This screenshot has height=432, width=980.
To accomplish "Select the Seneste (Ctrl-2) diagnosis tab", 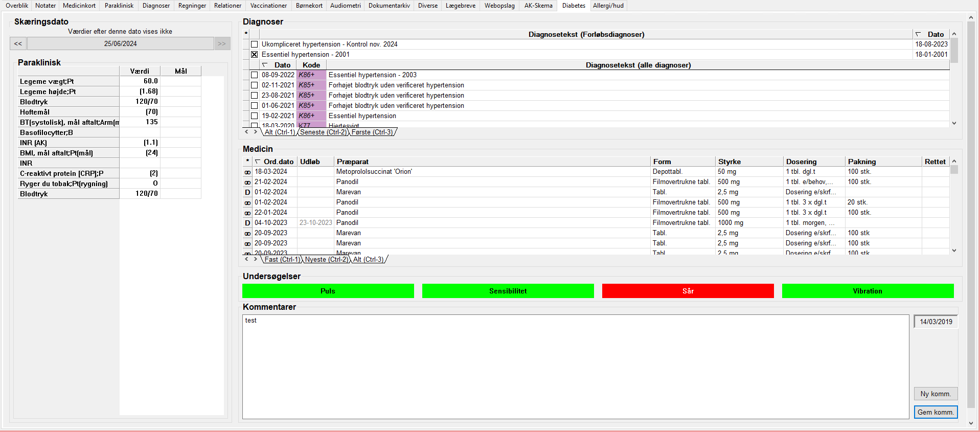I will tap(323, 132).
